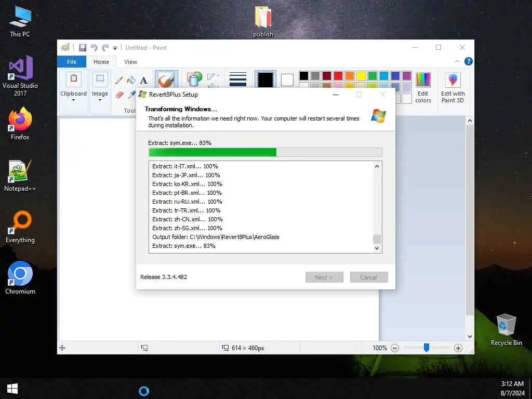
Task: Open This PC from the desktop
Action: point(20,21)
